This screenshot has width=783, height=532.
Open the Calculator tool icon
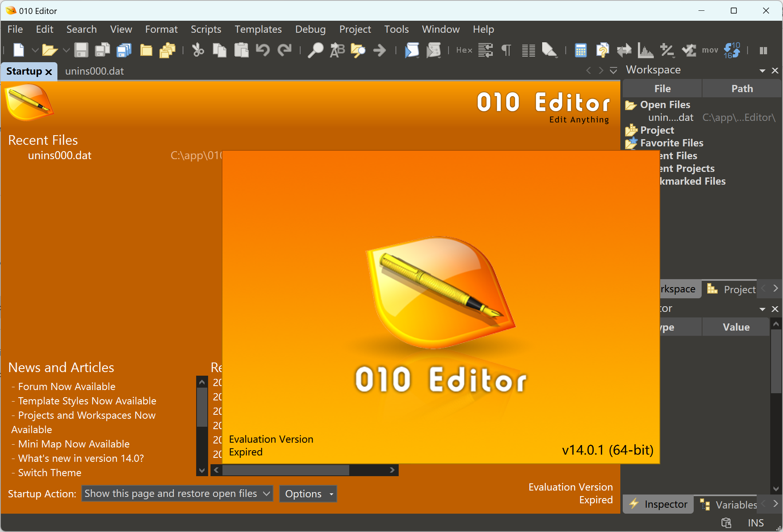click(581, 50)
